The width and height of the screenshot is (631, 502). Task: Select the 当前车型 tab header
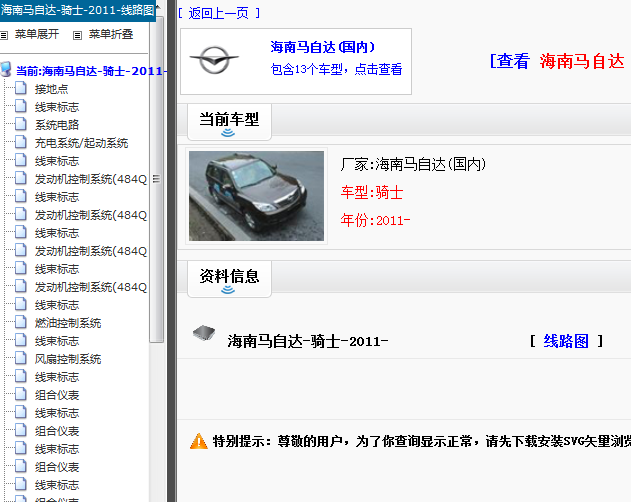tap(229, 122)
